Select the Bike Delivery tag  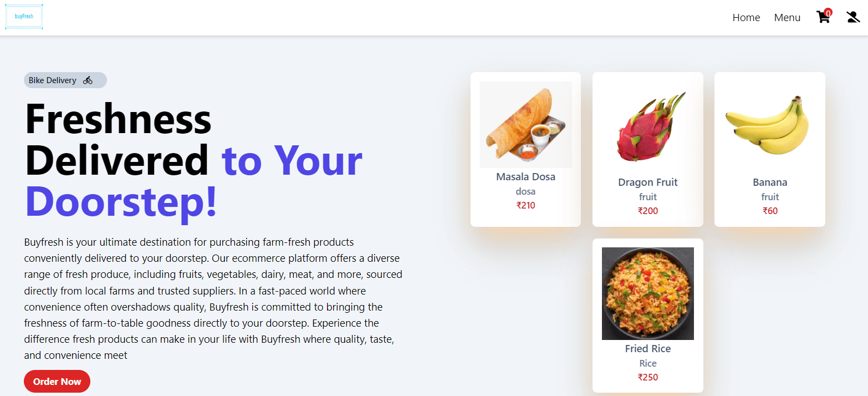point(65,80)
